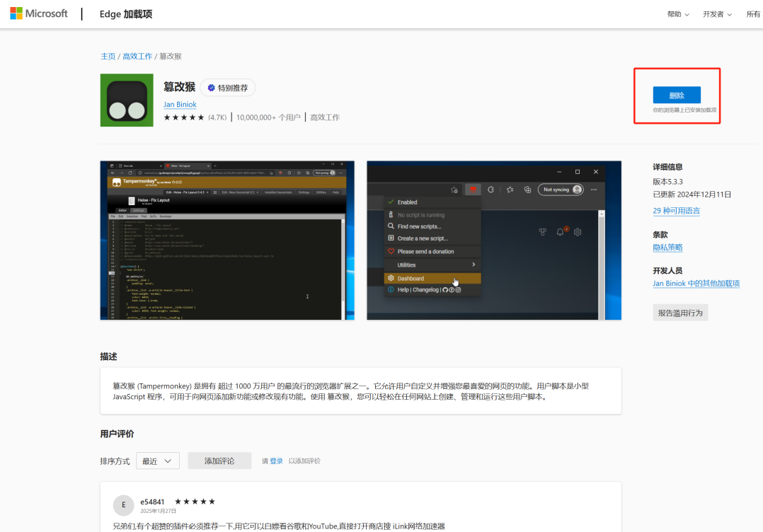Image resolution: width=763 pixels, height=532 pixels.
Task: Open the 隐私策略 link
Action: click(x=667, y=247)
